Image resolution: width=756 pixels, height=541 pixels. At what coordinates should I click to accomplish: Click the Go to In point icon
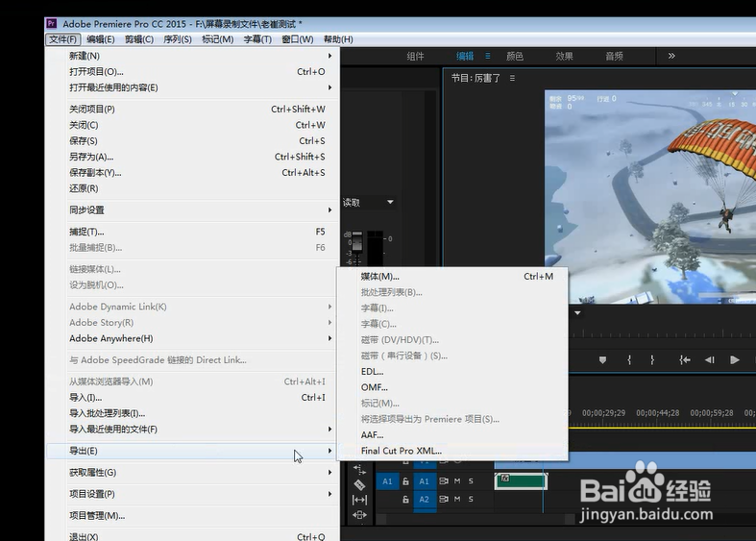[685, 360]
